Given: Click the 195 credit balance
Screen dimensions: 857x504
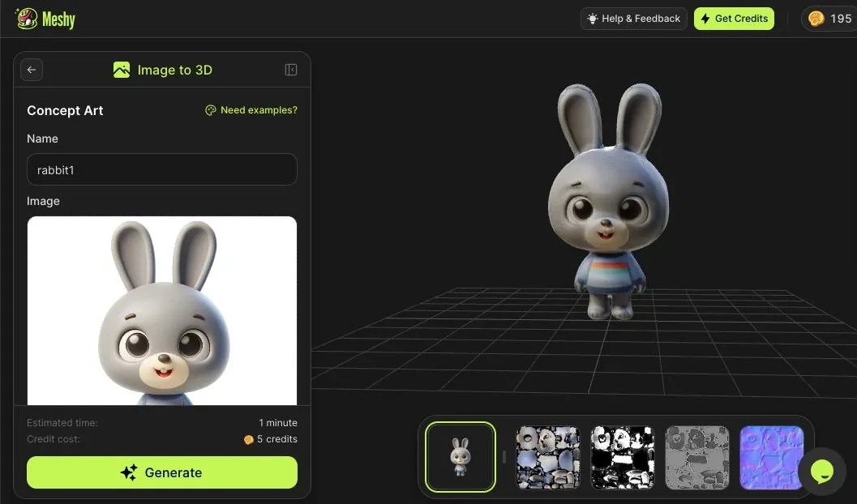Looking at the screenshot, I should 841,19.
